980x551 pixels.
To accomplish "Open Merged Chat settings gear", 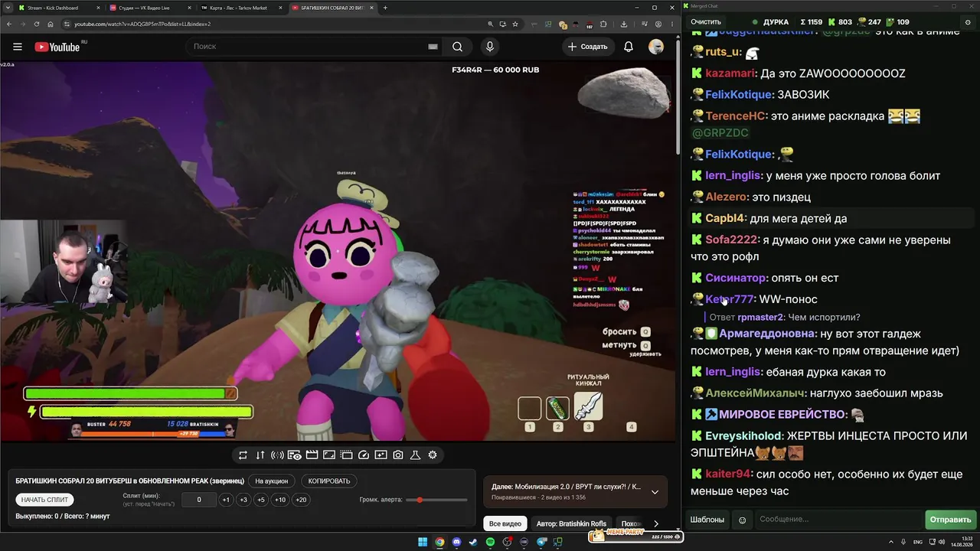I will coord(968,22).
